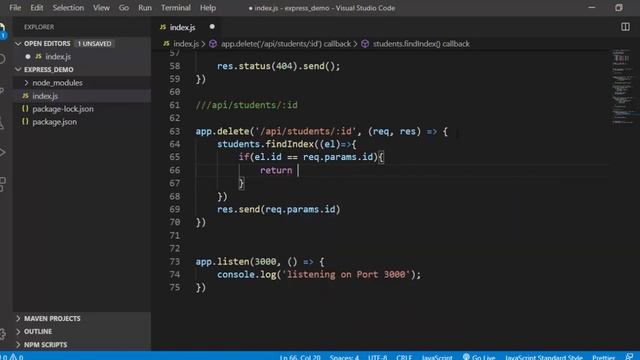Image resolution: width=640 pixels, height=360 pixels.
Task: Expand the MAVEN PROJECTS section
Action: pyautogui.click(x=18, y=318)
